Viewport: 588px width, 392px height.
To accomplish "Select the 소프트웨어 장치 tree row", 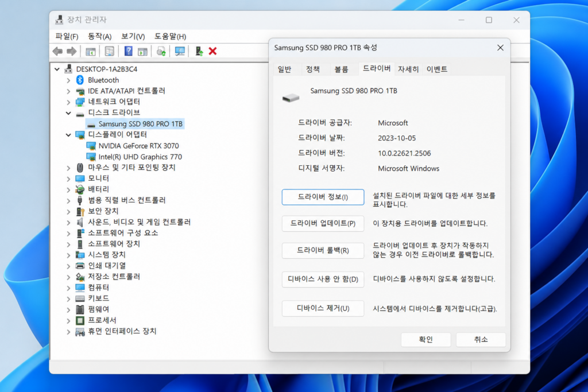I will tap(108, 244).
